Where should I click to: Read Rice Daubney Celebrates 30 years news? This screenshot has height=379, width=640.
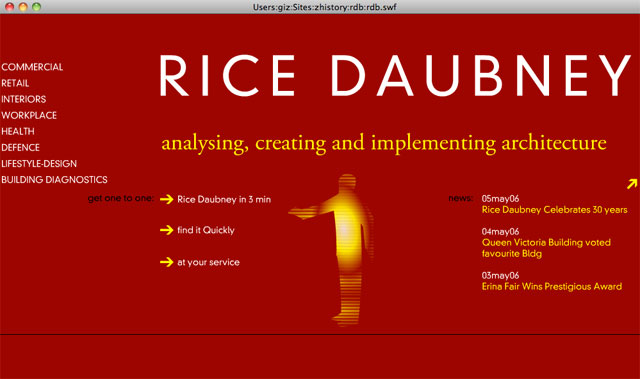click(554, 210)
